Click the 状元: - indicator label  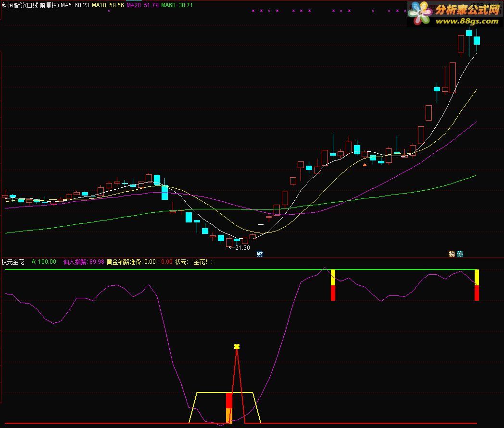tap(183, 262)
